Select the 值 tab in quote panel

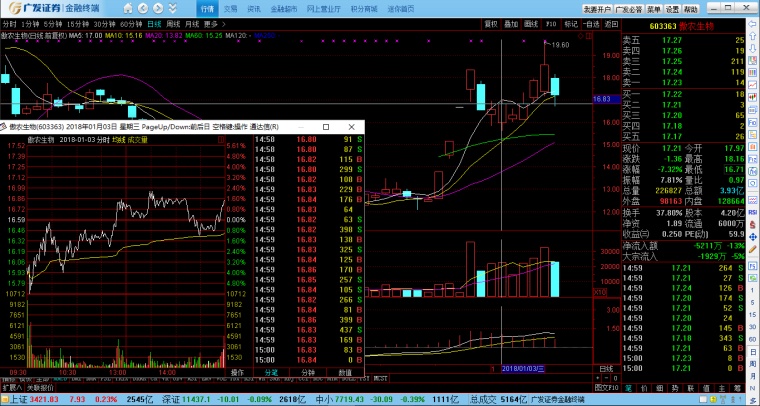tap(706, 388)
